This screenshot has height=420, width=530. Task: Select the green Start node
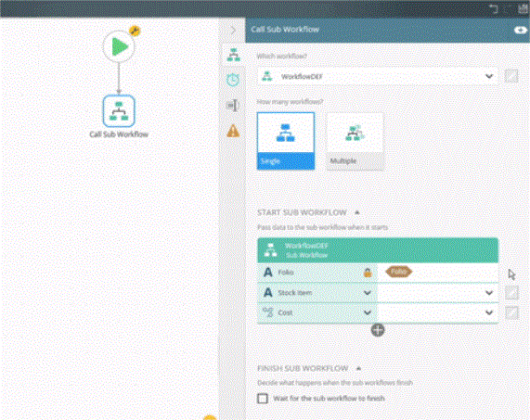[x=119, y=46]
